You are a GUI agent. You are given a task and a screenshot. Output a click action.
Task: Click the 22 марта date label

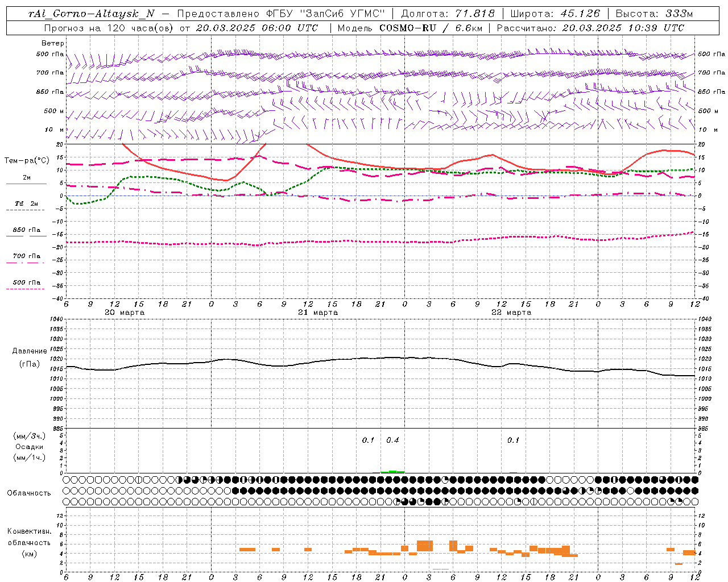pos(511,313)
